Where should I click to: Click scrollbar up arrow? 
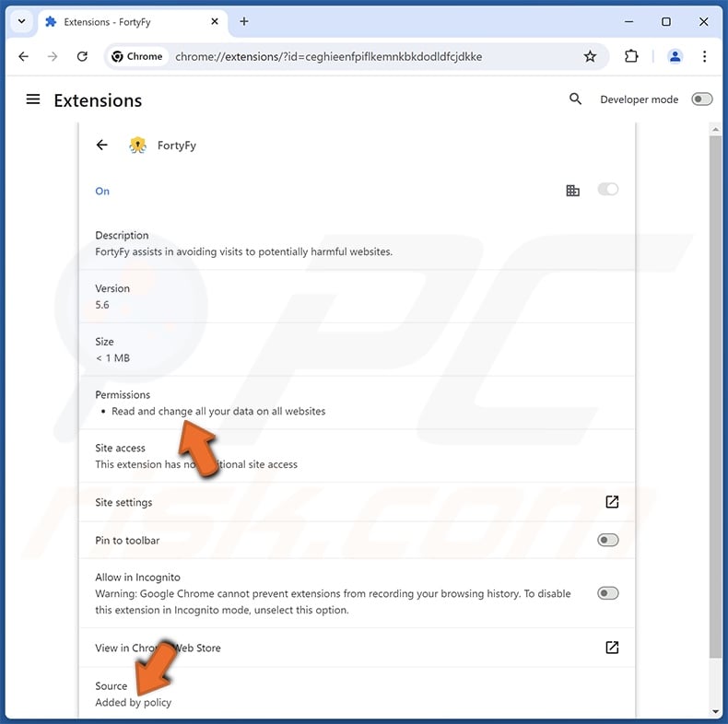(x=715, y=129)
